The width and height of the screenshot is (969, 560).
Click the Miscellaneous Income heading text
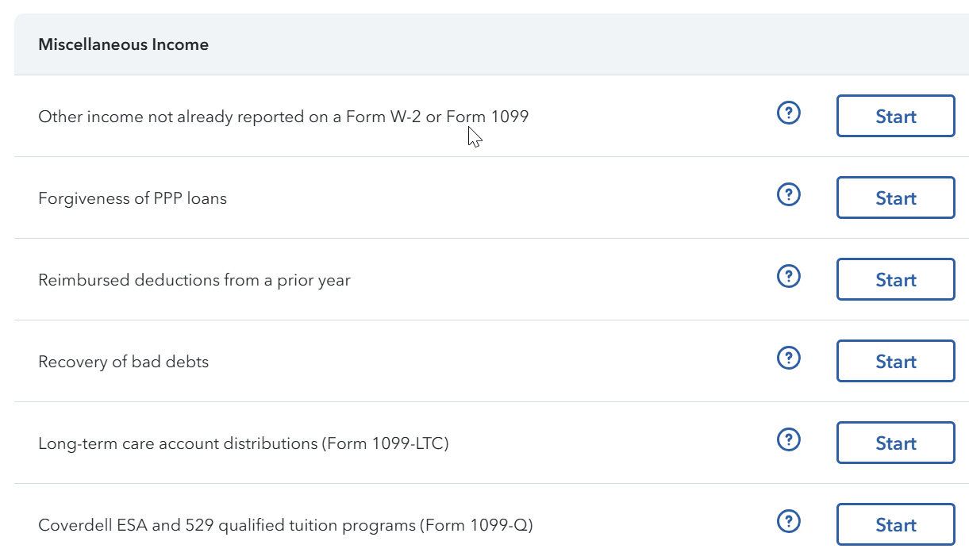point(123,45)
